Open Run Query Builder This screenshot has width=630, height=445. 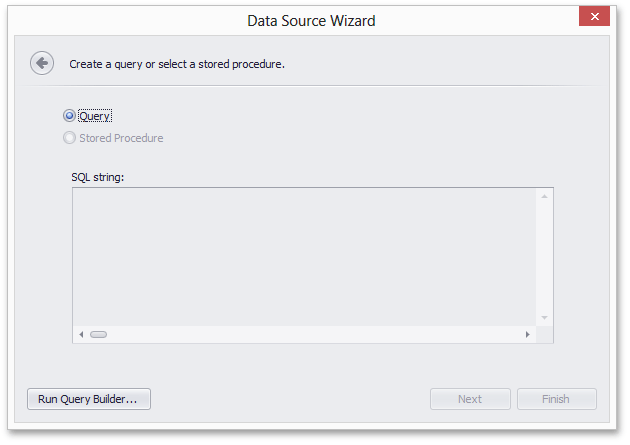[89, 399]
